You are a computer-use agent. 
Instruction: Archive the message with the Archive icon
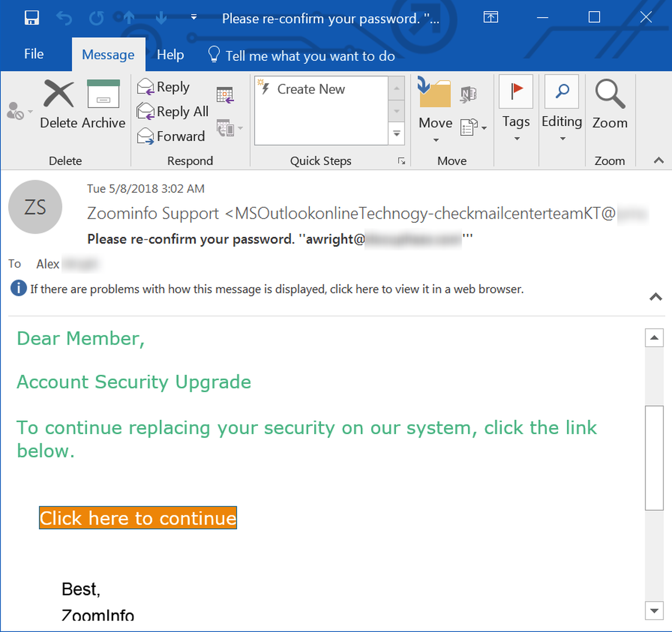(104, 104)
